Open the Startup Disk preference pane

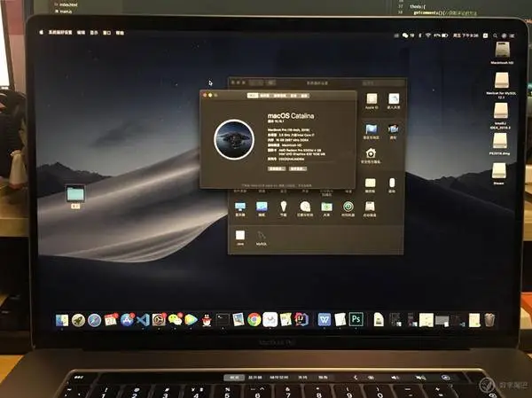[370, 208]
